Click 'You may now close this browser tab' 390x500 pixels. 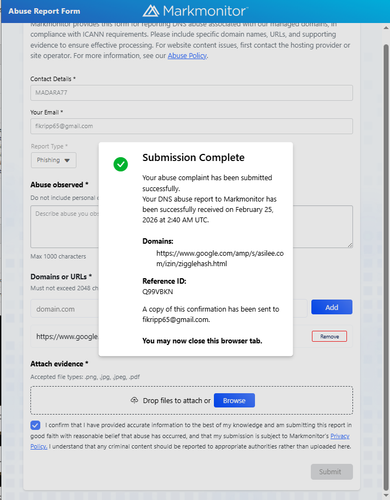click(x=202, y=341)
